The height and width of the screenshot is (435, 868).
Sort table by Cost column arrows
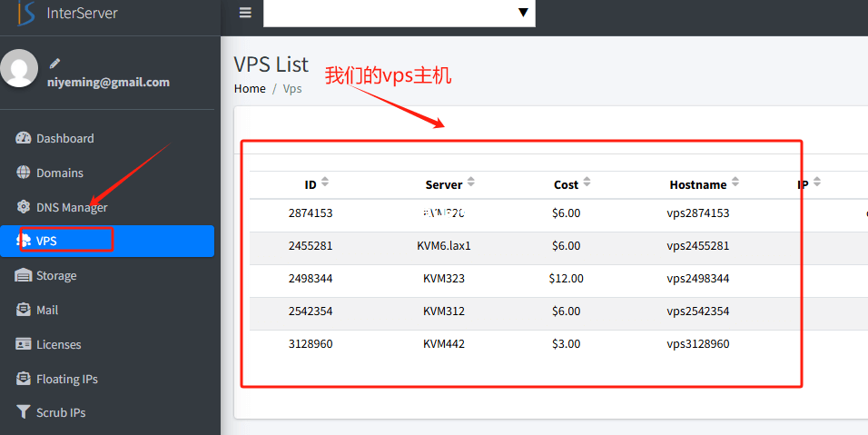click(587, 182)
